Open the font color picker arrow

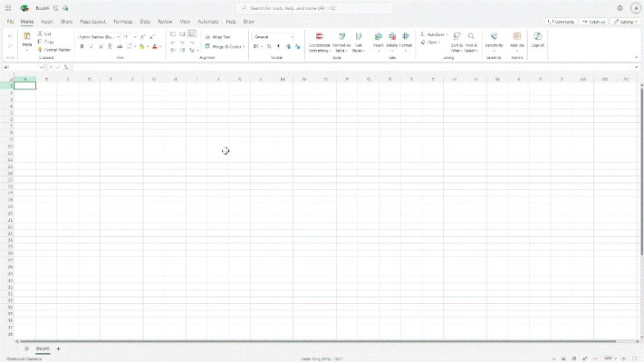click(x=160, y=47)
